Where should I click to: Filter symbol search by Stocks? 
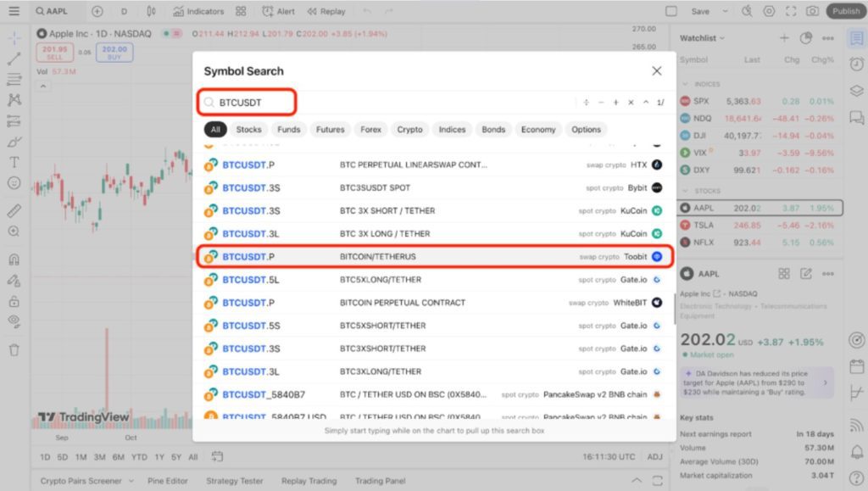pos(248,130)
